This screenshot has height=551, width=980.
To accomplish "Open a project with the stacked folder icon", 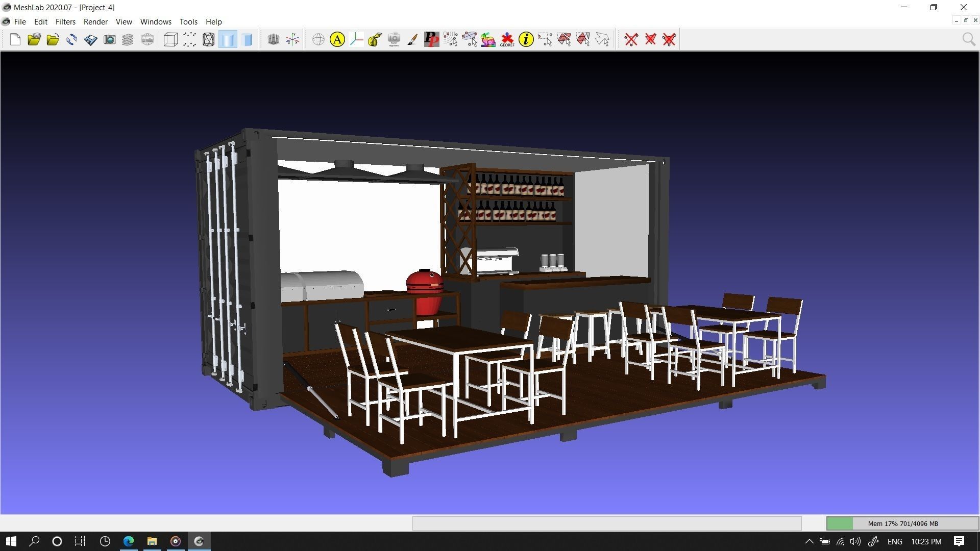I will (x=34, y=39).
